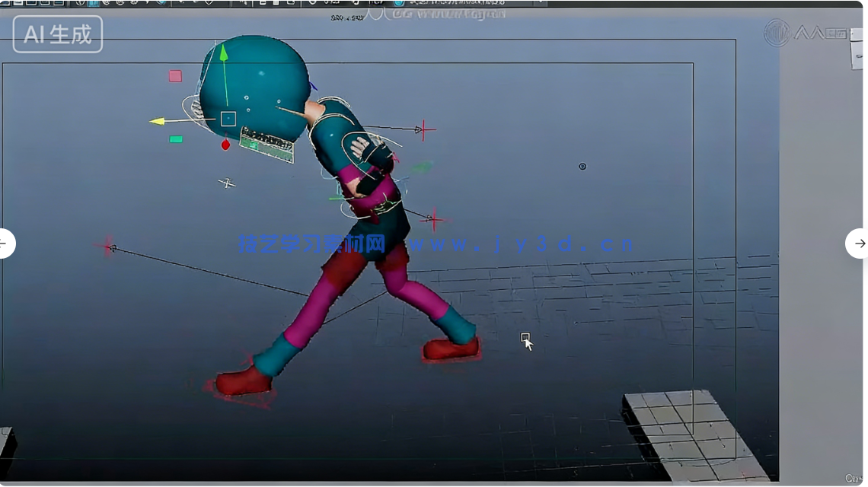Select the pink square control left of head

[x=175, y=76]
